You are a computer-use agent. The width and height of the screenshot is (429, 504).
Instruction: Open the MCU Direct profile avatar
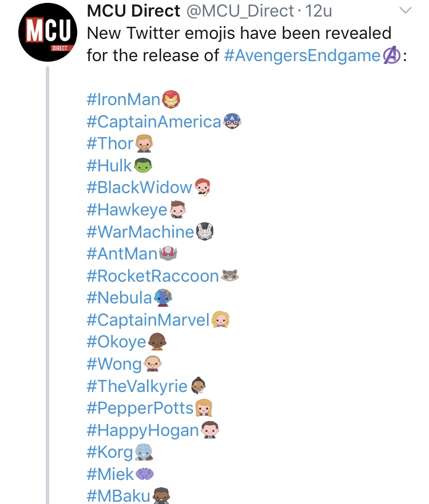click(47, 32)
